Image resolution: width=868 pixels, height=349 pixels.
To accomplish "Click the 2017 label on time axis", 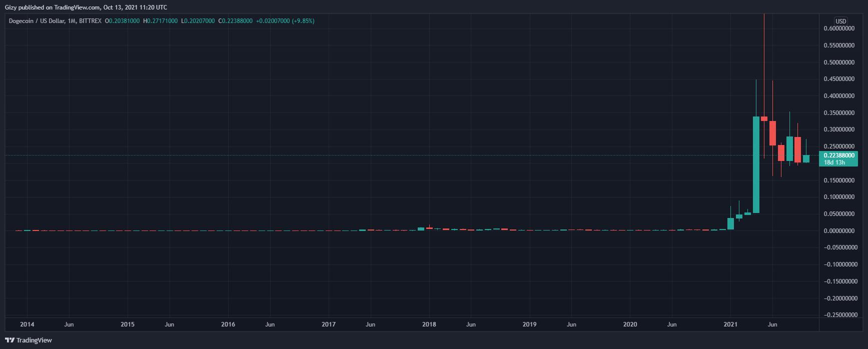I will [x=329, y=324].
